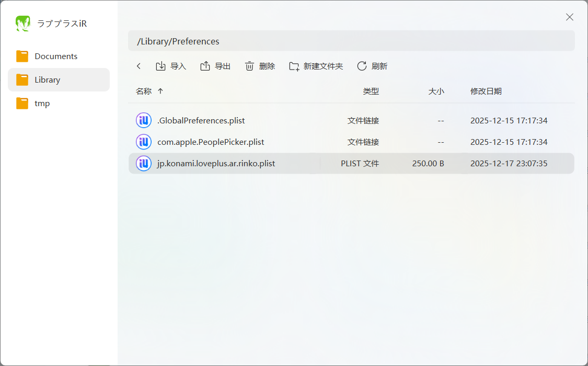Click the 删除 trash can icon
588x366 pixels.
click(249, 66)
